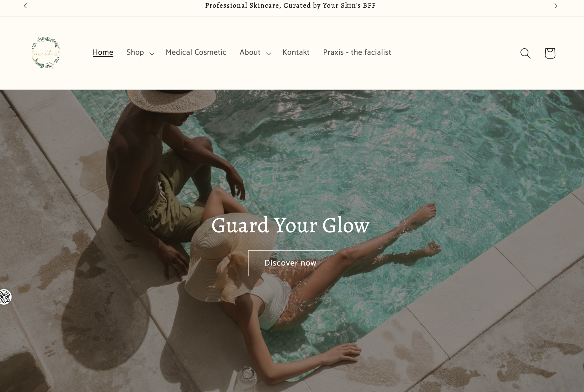Screen dimensions: 584x392
Task: Open the search magnifier icon
Action: click(525, 53)
